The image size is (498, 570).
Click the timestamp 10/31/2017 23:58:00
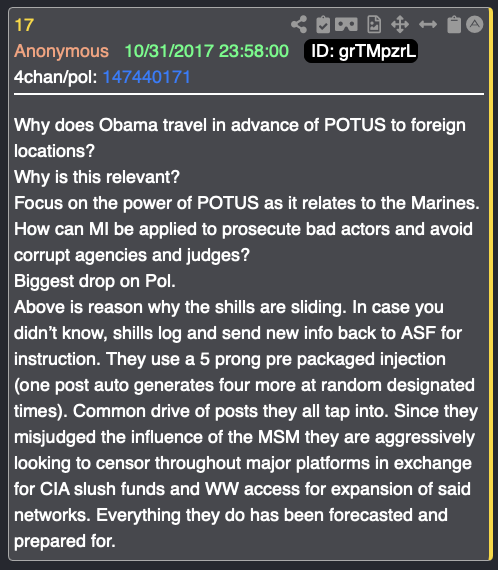pos(207,51)
